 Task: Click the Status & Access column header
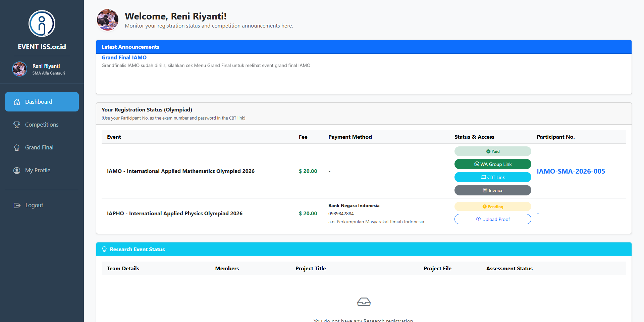[474, 137]
